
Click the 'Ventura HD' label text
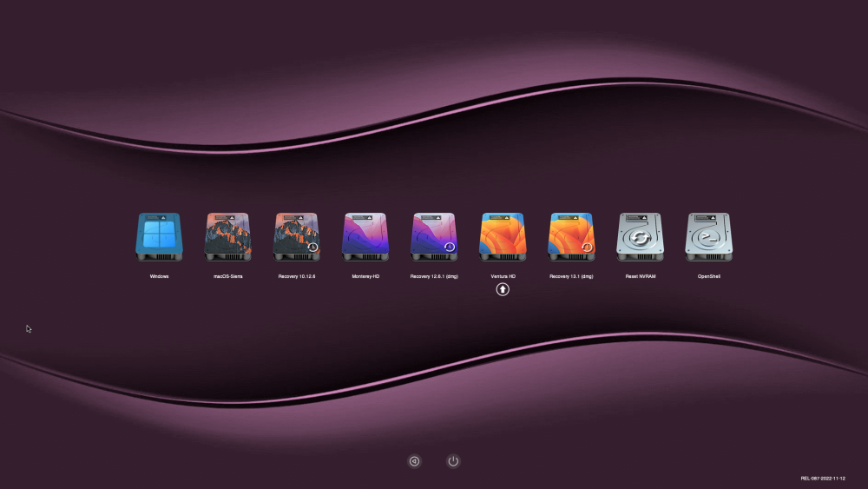coord(503,276)
